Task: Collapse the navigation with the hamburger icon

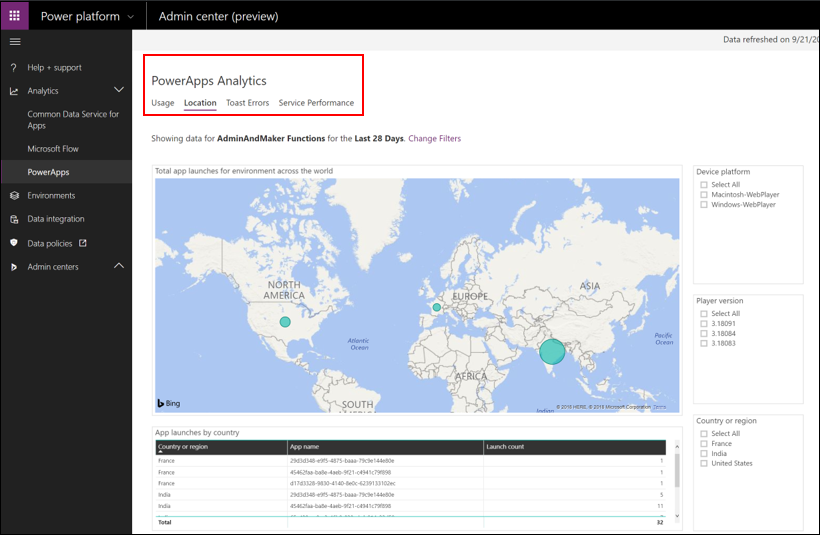Action: [14, 41]
